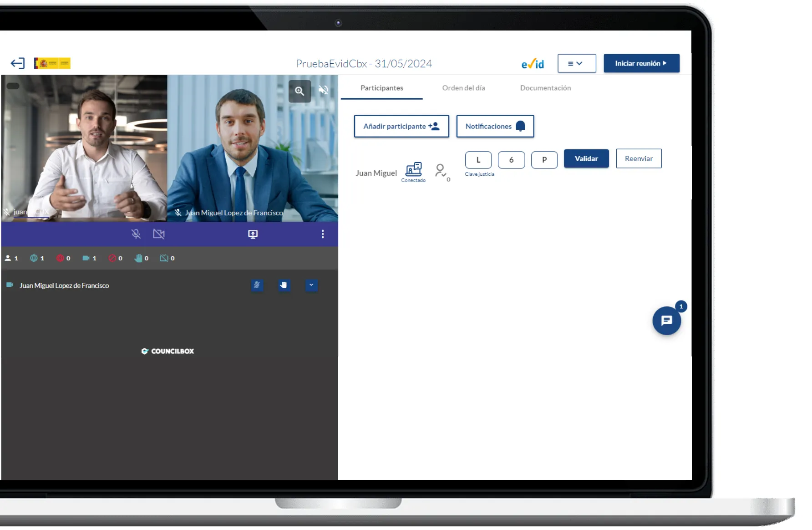Open Notificaciones with the bell icon
This screenshot has width=812, height=530.
click(x=495, y=126)
